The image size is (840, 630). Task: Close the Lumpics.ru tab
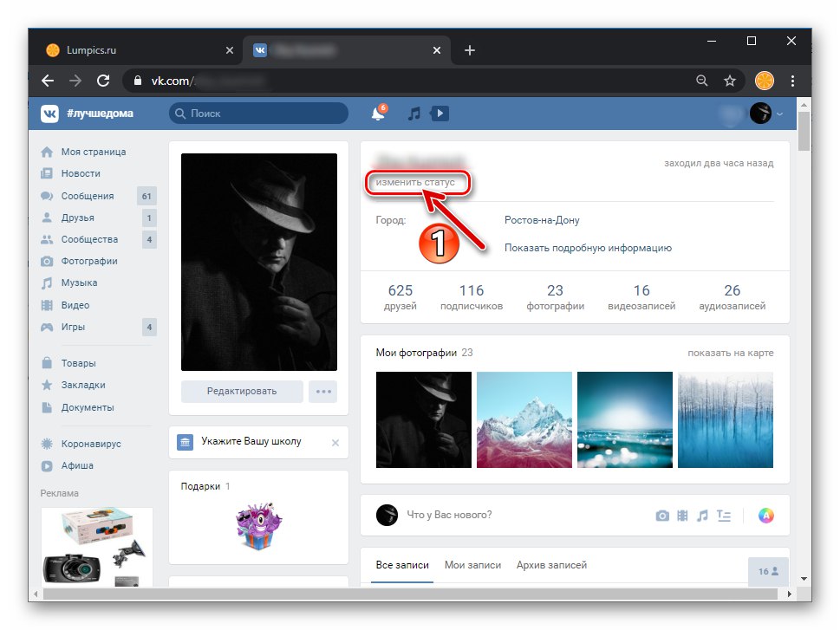pyautogui.click(x=229, y=50)
